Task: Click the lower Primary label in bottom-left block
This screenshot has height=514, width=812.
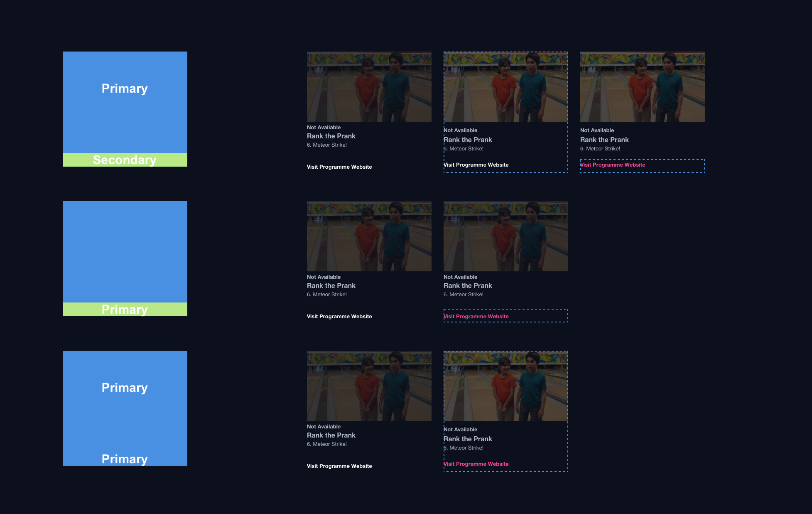Action: point(125,459)
